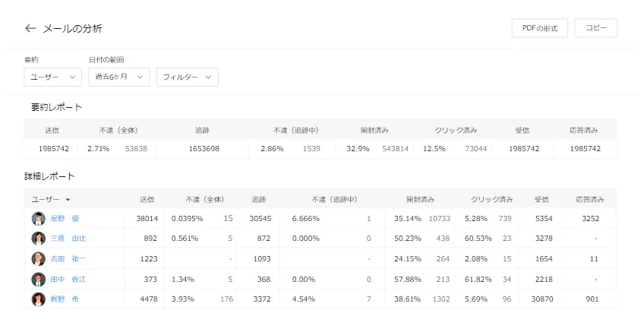The image size is (644, 329).
Task: Select summary clicked rate 12.5%
Action: (434, 149)
